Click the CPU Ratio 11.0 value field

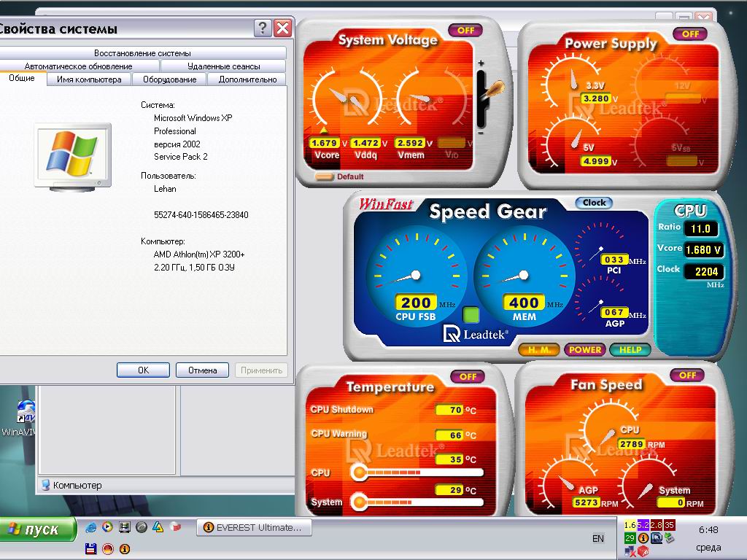pos(700,228)
